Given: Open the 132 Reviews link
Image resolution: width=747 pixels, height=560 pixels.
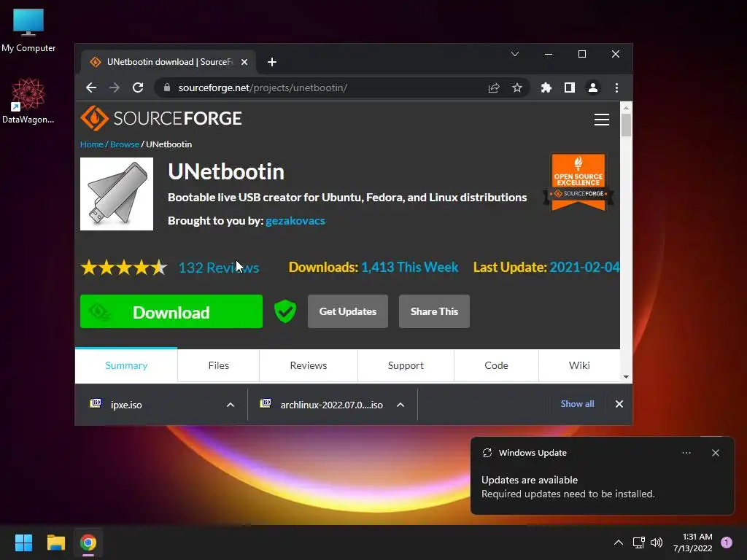Looking at the screenshot, I should 219,268.
